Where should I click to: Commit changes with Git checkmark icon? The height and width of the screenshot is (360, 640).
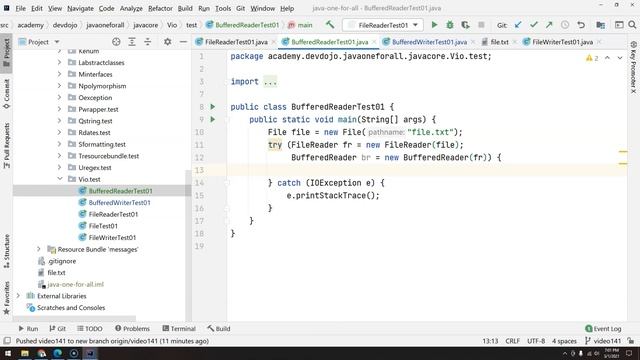533,25
